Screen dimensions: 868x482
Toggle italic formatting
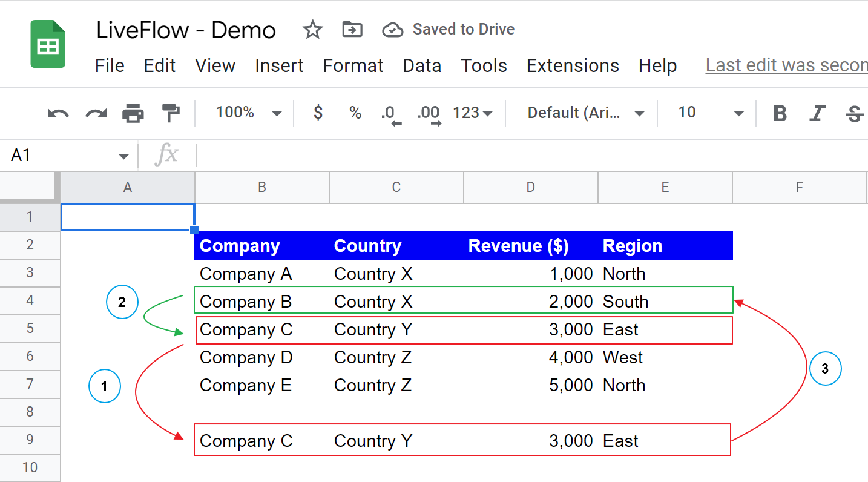[817, 113]
